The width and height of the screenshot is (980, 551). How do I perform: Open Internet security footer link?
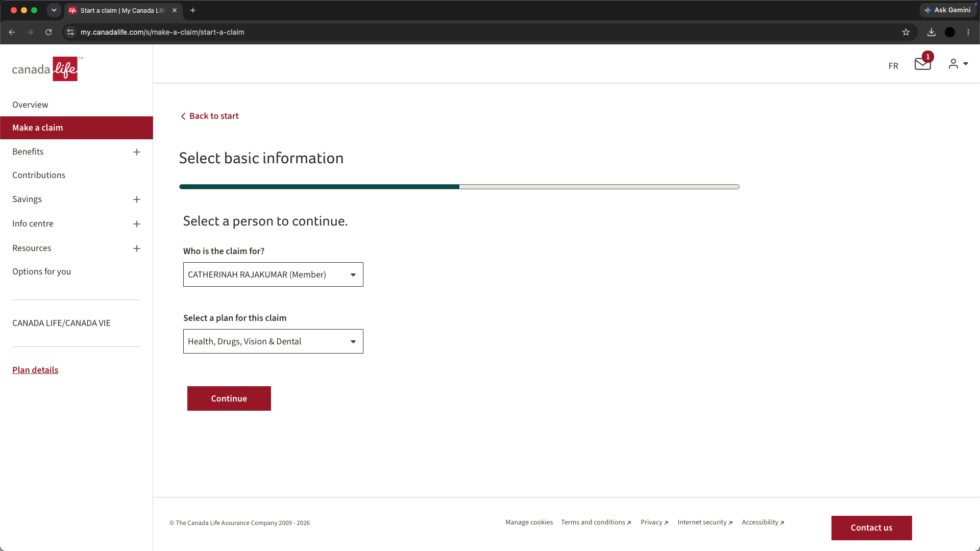coord(705,522)
